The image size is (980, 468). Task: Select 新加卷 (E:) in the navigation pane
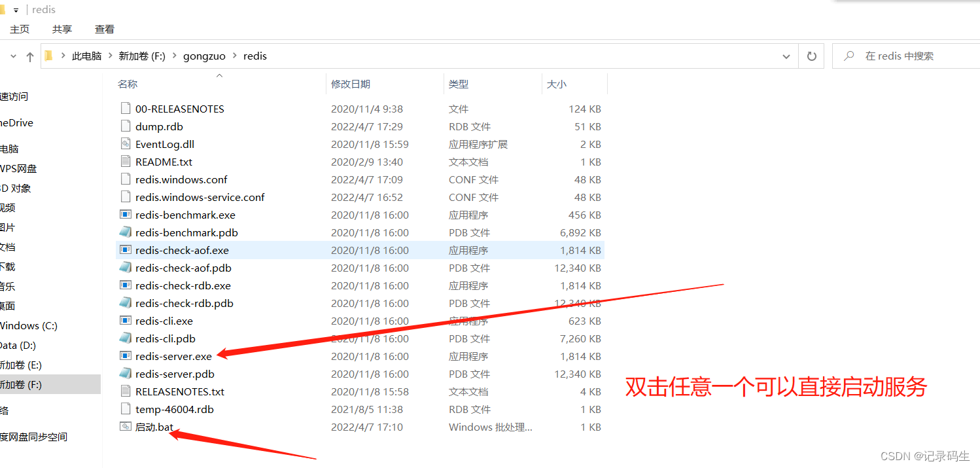click(21, 365)
